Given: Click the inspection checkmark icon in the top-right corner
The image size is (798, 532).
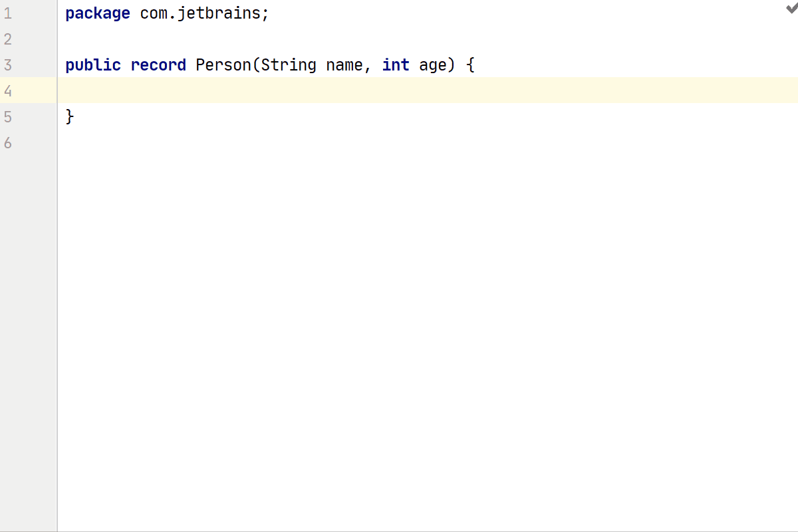Looking at the screenshot, I should pos(791,8).
